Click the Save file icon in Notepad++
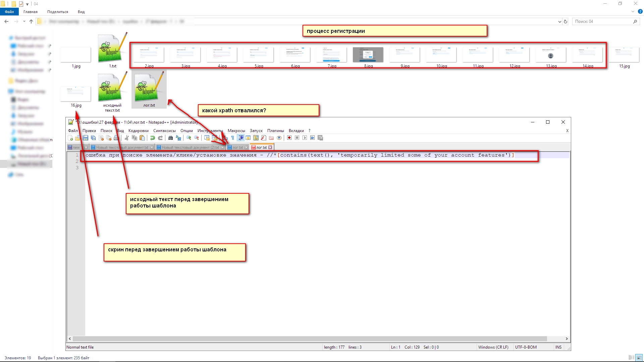The height and width of the screenshot is (362, 644). point(86,138)
